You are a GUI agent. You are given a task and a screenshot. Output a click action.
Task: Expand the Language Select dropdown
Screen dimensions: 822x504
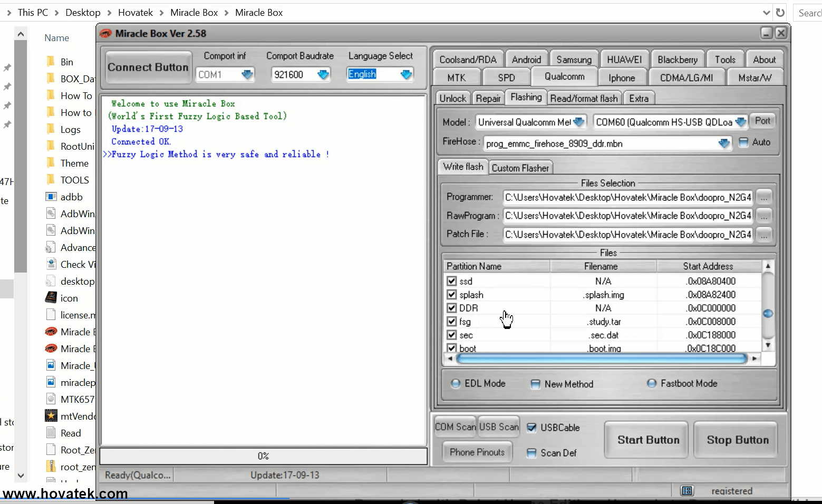tap(406, 75)
